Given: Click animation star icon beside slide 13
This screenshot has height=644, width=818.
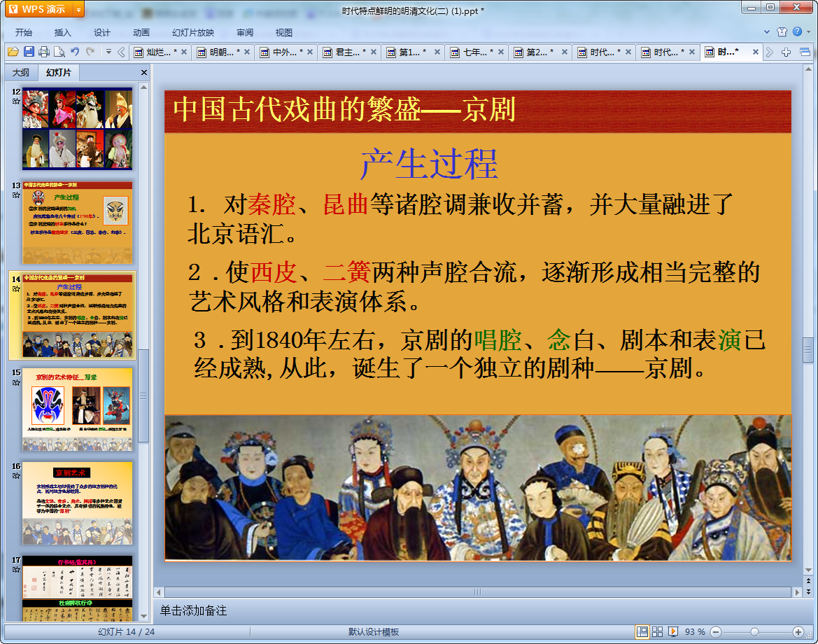Looking at the screenshot, I should (16, 195).
